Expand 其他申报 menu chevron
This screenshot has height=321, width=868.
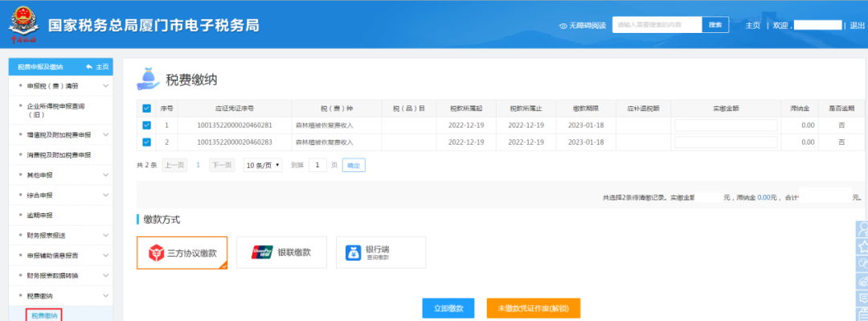106,175
